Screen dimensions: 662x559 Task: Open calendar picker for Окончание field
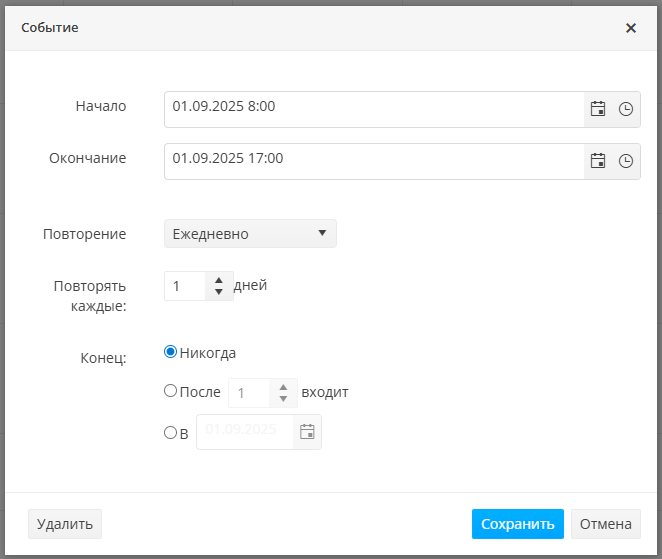pos(598,160)
